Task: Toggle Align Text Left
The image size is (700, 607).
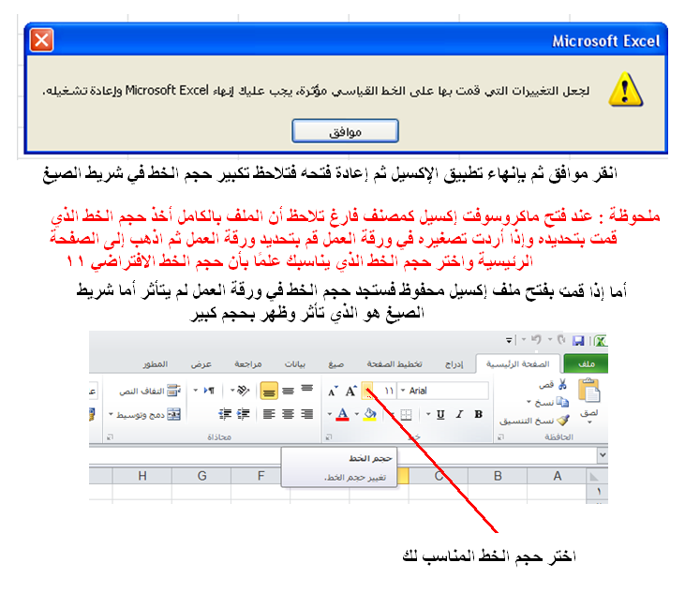Action: point(269,414)
